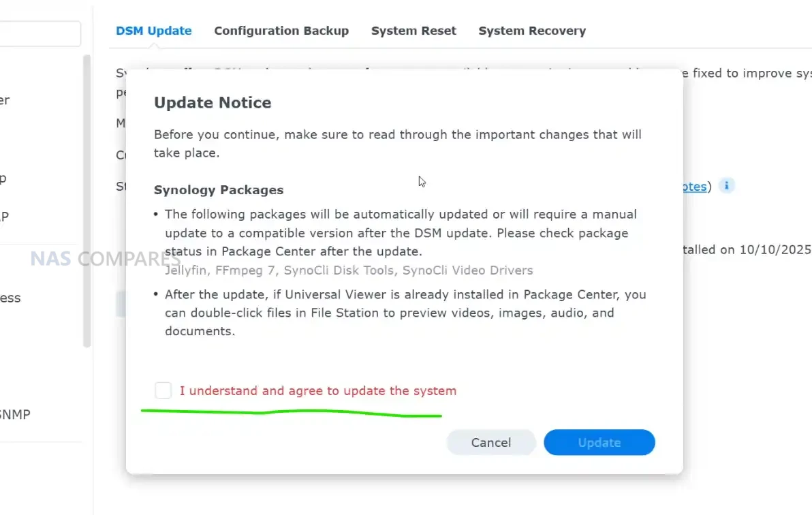The height and width of the screenshot is (515, 812).
Task: Click the blue Update button
Action: 599,443
